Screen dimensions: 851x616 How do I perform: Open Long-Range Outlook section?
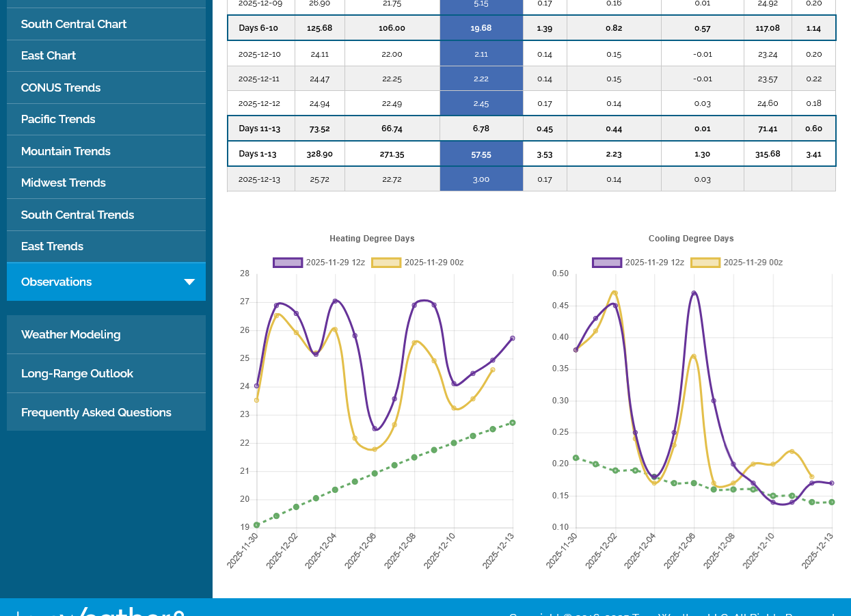[77, 373]
